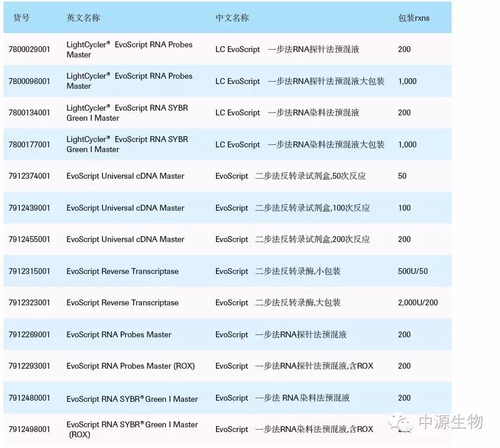Click the WeChat logo in the watermark

pyautogui.click(x=405, y=422)
